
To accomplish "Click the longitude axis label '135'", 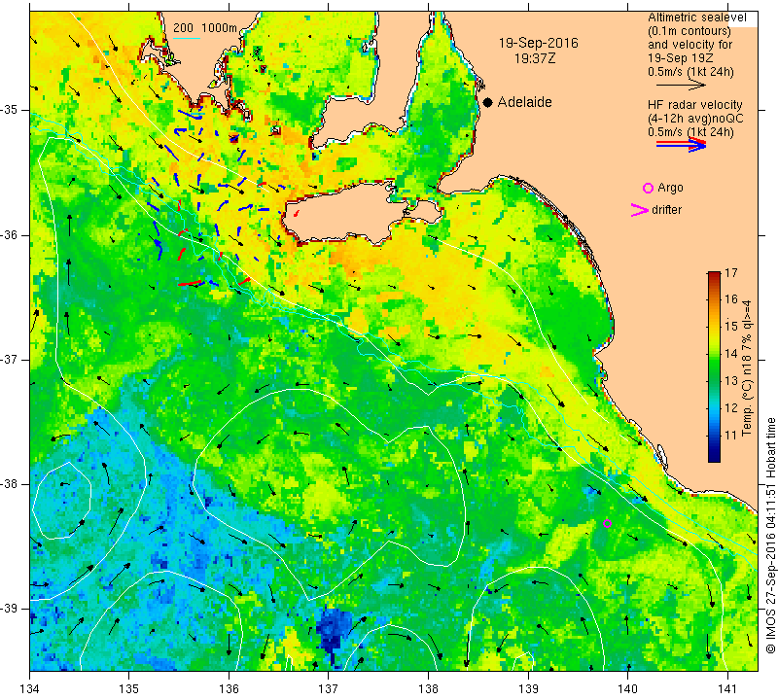I will point(129,689).
